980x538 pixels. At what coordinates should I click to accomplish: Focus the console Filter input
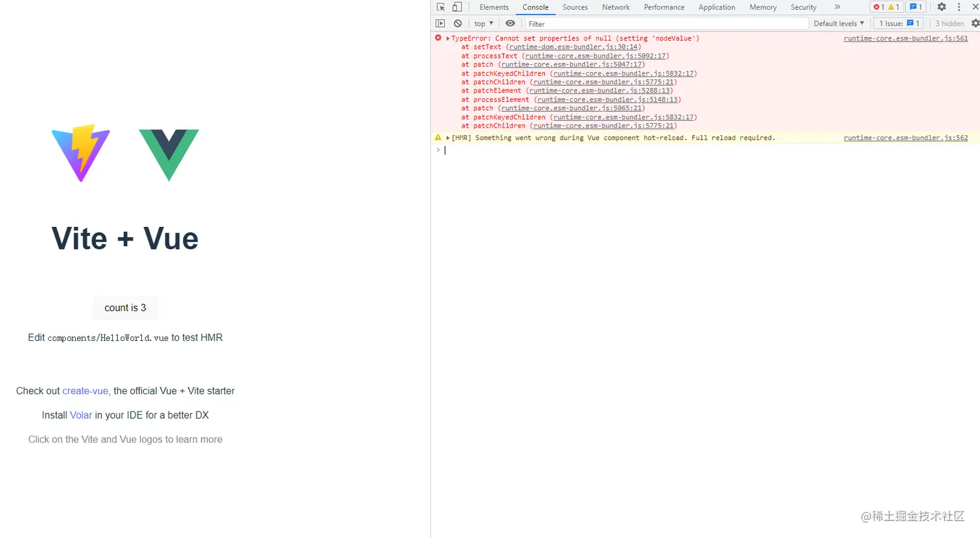[666, 23]
